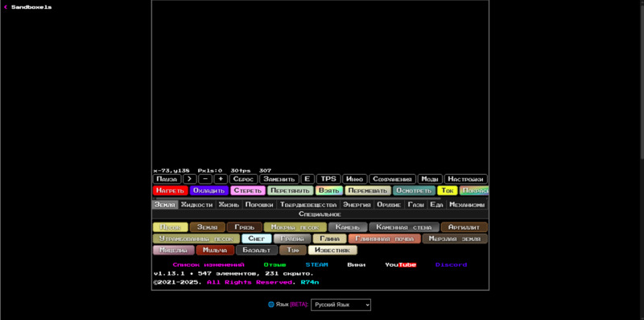Select the Мокрый песок element
Image resolution: width=644 pixels, height=320 pixels.
pyautogui.click(x=295, y=227)
